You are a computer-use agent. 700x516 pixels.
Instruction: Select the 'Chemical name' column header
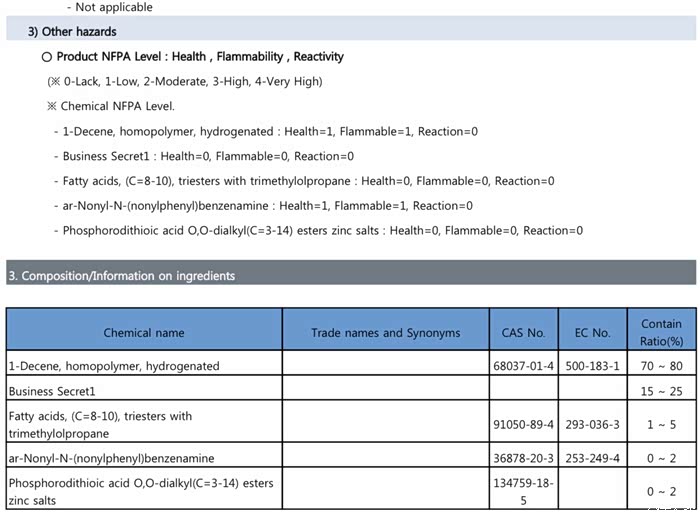(x=144, y=333)
